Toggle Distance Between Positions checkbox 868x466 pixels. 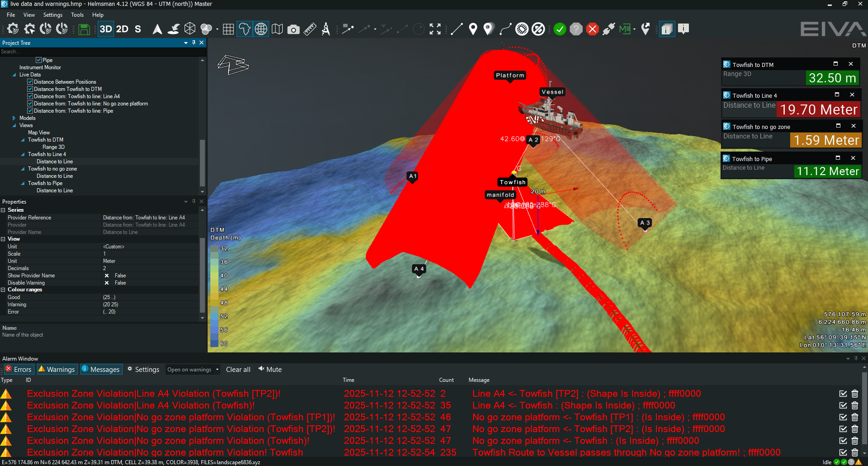(x=30, y=82)
